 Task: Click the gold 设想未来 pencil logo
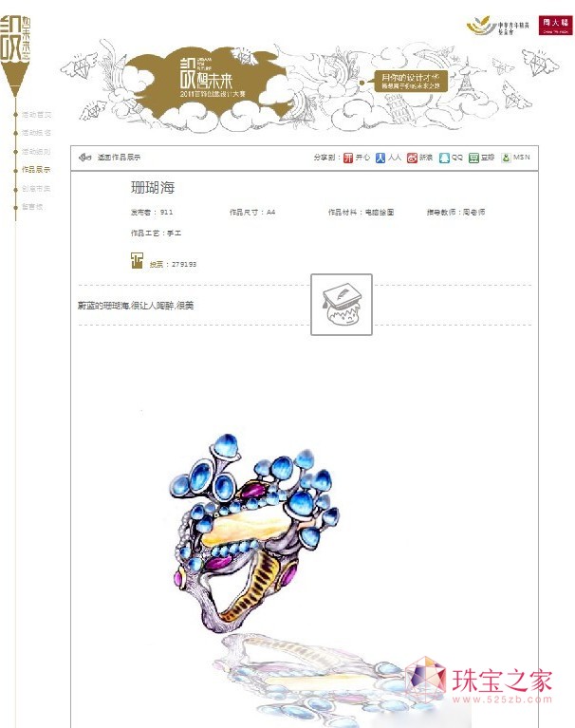click(15, 55)
